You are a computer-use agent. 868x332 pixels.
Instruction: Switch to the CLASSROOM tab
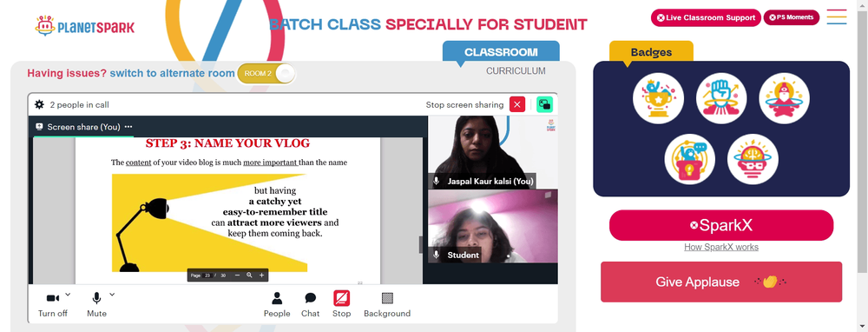point(501,52)
